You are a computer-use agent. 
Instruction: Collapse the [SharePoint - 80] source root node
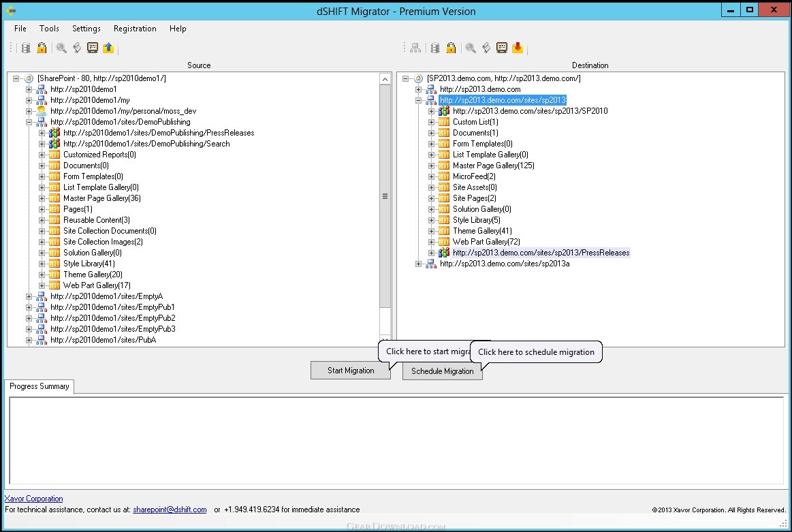click(x=16, y=78)
